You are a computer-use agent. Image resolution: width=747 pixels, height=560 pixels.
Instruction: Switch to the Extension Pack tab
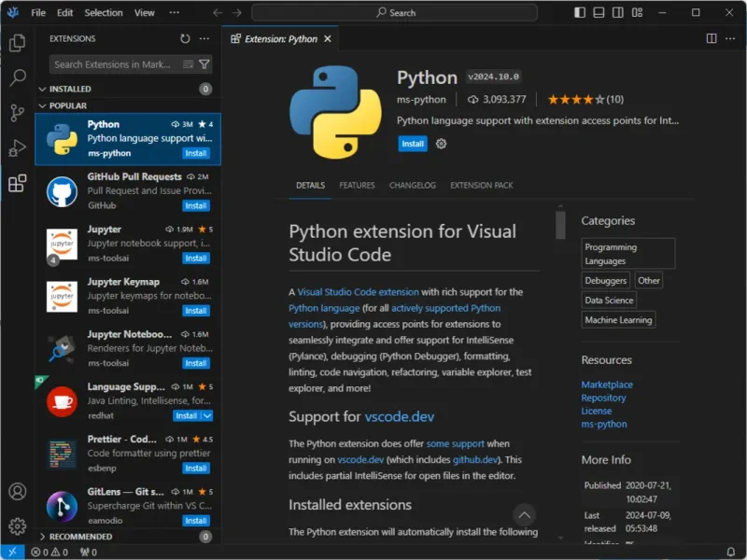tap(482, 185)
